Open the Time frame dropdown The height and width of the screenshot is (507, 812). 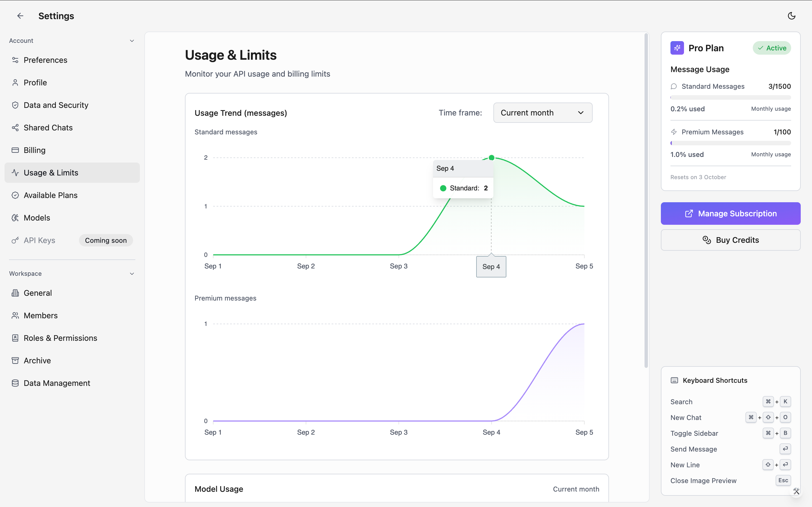[x=542, y=113]
